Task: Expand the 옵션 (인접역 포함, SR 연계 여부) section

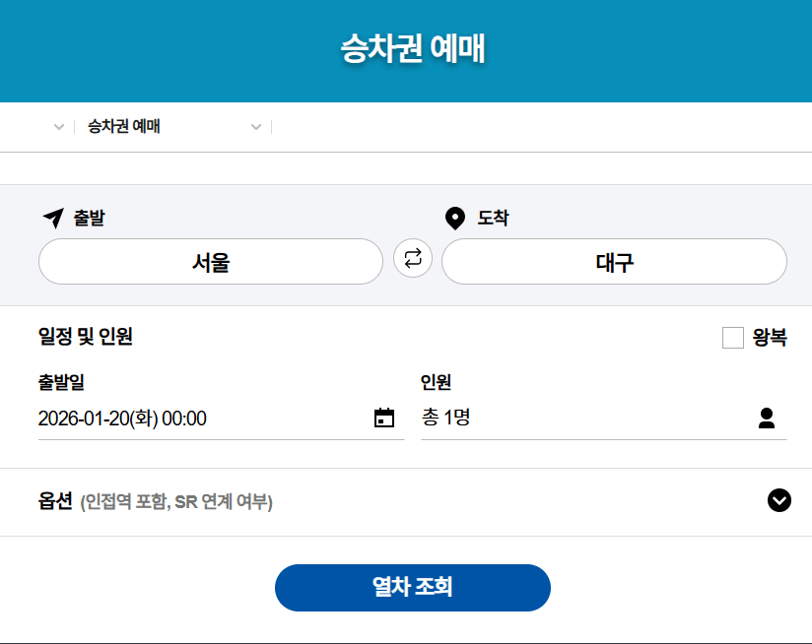Action: tap(155, 501)
